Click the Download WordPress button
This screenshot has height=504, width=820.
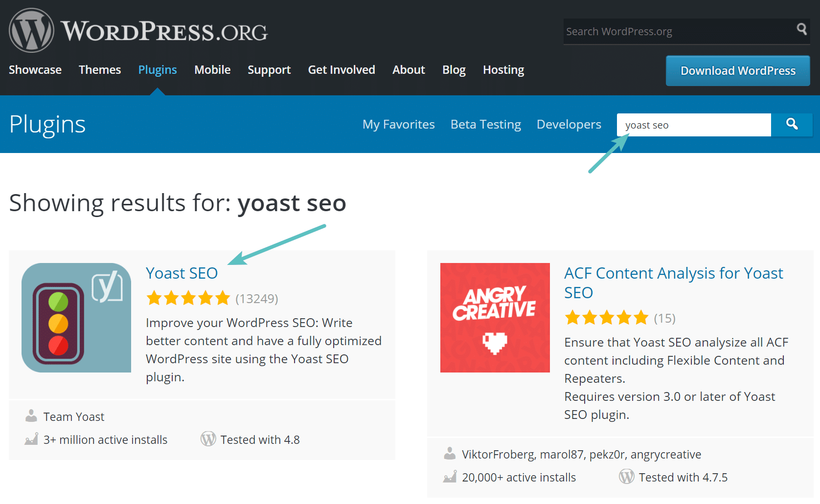(737, 70)
